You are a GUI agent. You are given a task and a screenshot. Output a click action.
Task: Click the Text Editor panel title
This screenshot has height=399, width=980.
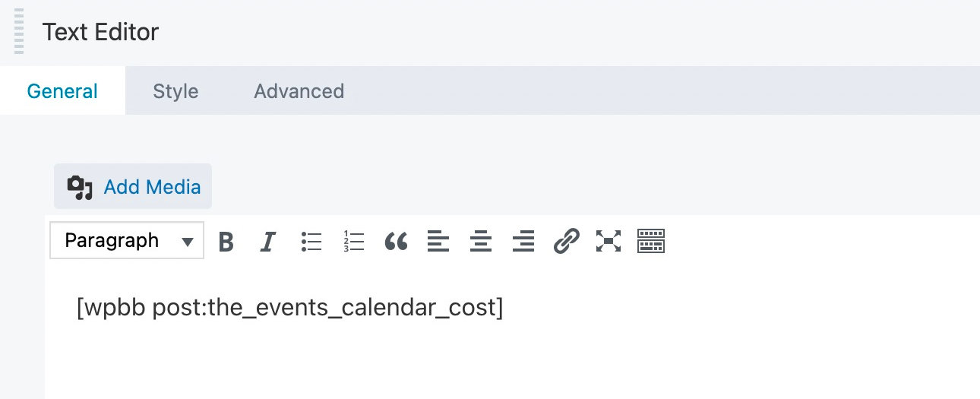[100, 32]
